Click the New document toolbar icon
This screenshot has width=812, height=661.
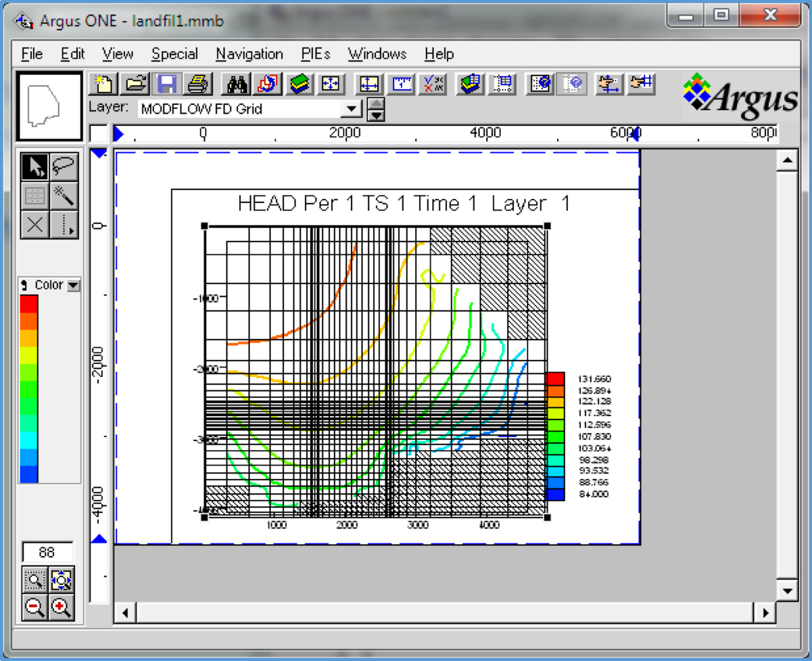tap(103, 84)
